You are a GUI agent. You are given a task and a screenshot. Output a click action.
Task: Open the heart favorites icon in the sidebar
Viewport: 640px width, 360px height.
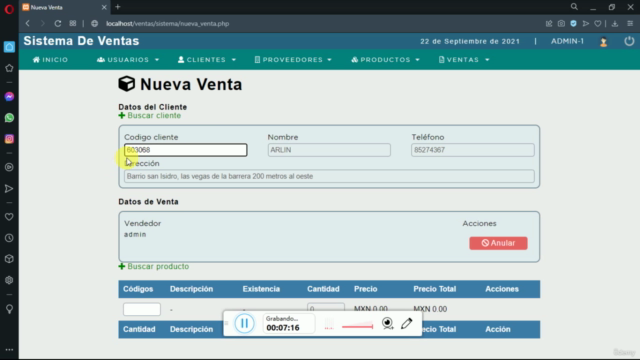click(9, 217)
